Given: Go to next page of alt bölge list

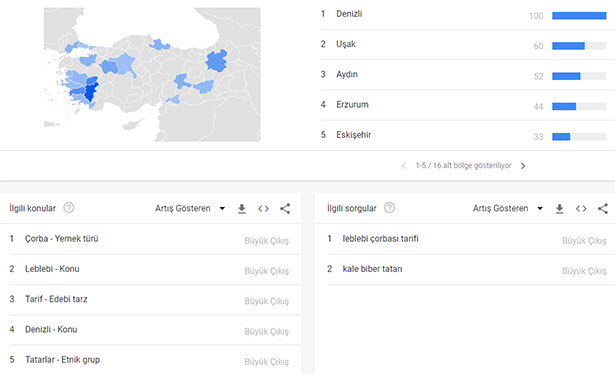Looking at the screenshot, I should point(523,166).
